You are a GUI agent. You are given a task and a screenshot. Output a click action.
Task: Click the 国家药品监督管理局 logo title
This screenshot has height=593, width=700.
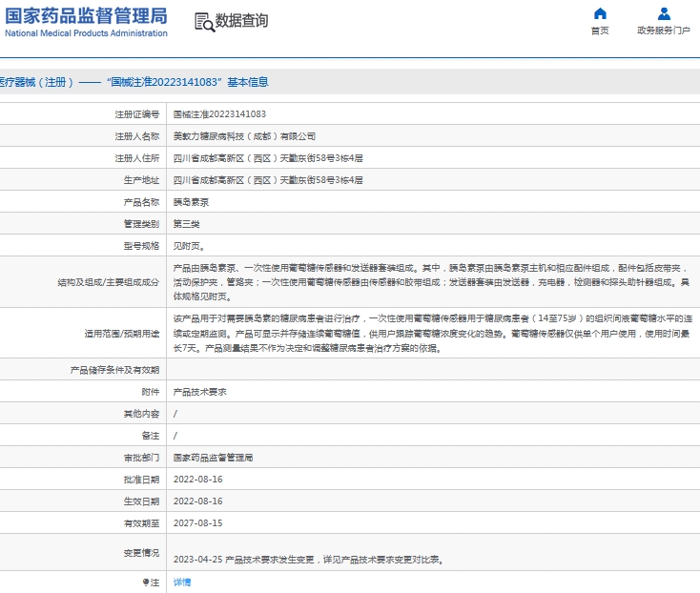pos(86,16)
